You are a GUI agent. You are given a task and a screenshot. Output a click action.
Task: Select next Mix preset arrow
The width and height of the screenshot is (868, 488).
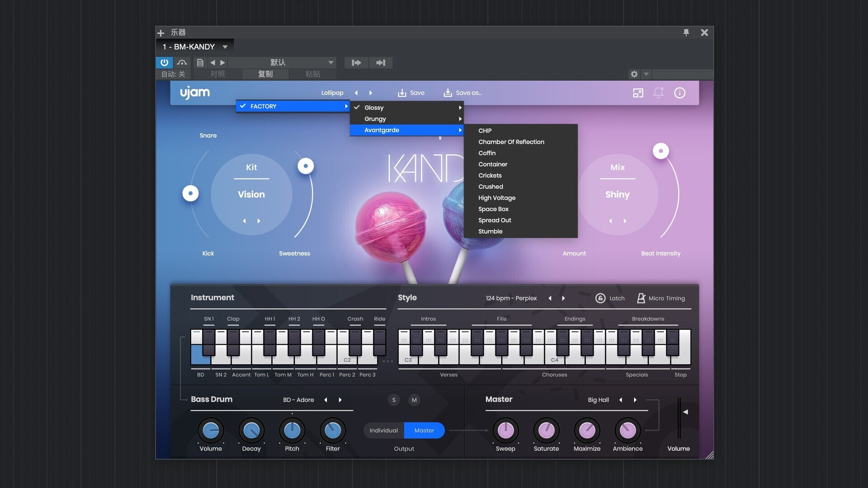(x=625, y=221)
